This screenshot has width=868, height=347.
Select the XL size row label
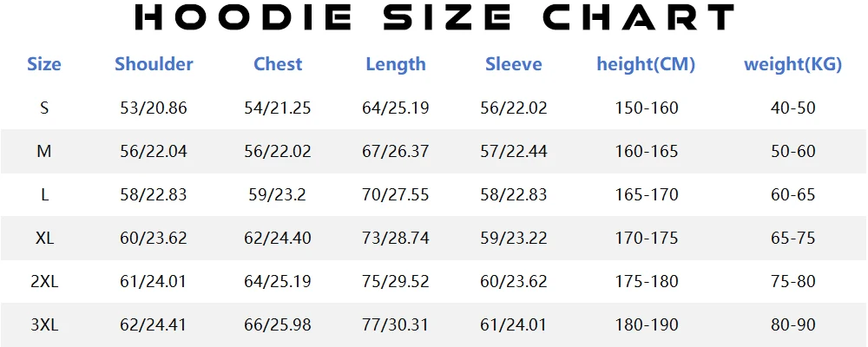pyautogui.click(x=44, y=239)
